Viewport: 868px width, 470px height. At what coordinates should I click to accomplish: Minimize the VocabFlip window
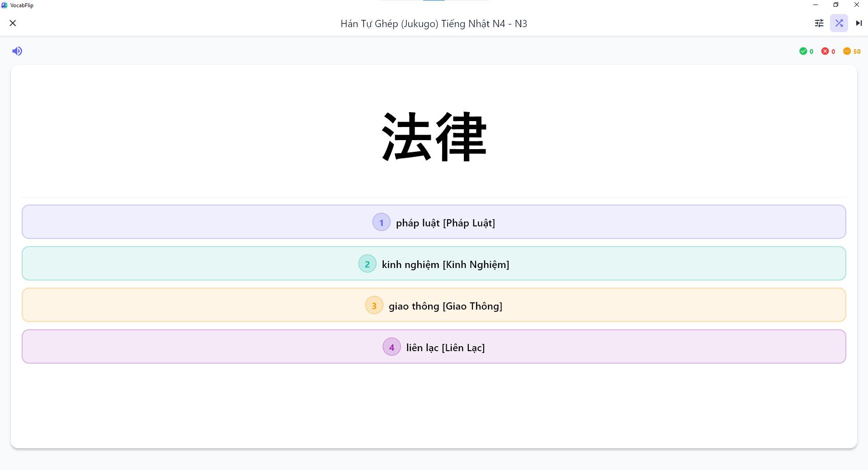coord(816,5)
